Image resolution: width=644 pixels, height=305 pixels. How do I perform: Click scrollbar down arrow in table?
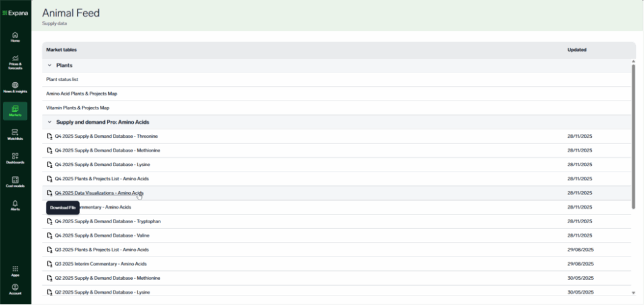point(633,292)
